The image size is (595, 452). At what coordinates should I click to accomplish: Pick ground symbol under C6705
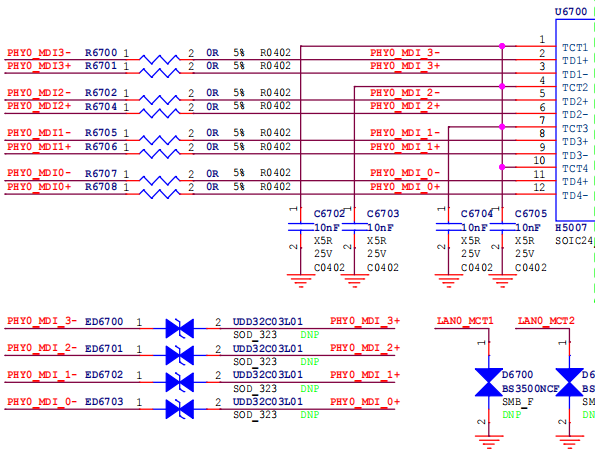(x=502, y=281)
